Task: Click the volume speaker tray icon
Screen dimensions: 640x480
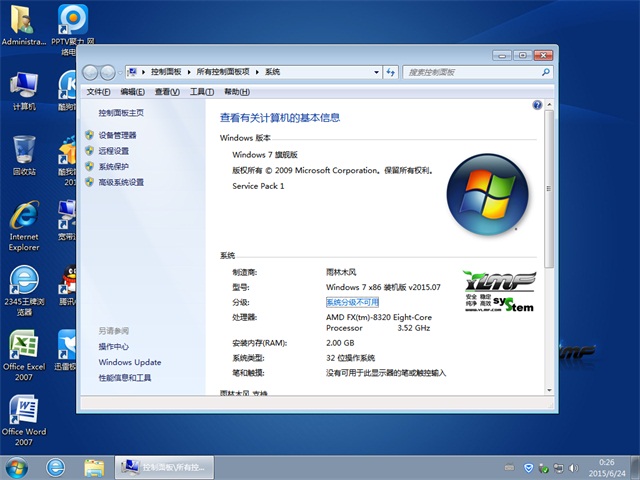Action: (573, 468)
